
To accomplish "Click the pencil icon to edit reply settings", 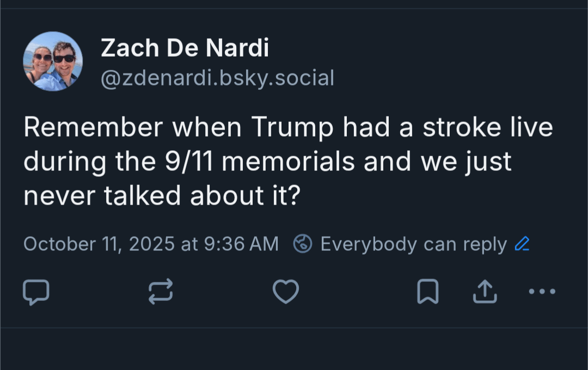I will pyautogui.click(x=522, y=244).
